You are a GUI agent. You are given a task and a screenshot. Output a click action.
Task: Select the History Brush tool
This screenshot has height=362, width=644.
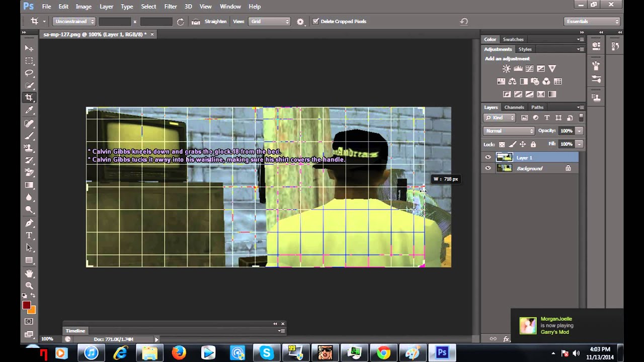pos(29,160)
